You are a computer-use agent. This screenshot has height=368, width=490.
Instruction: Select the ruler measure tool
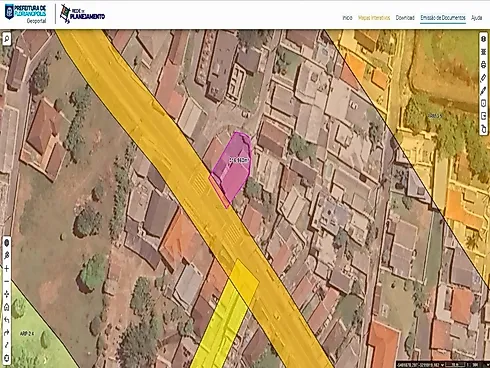tap(484, 78)
